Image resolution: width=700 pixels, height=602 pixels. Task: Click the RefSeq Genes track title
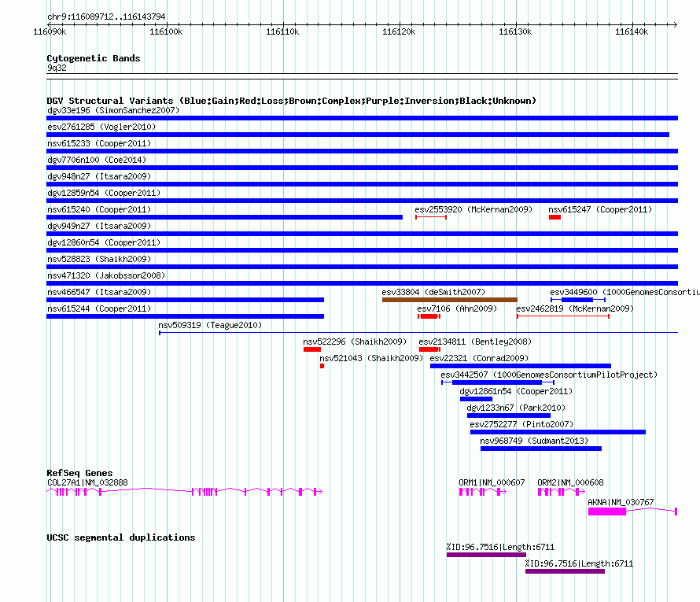click(79, 473)
